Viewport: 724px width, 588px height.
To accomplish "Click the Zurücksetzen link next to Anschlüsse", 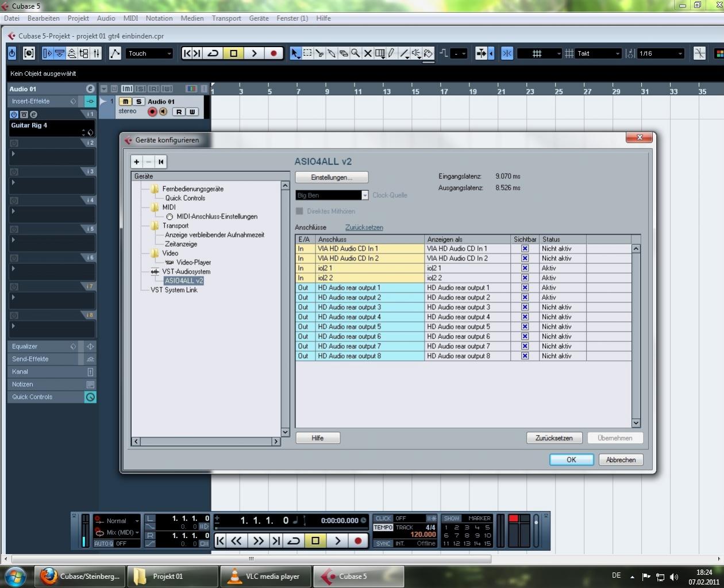I will click(x=364, y=228).
